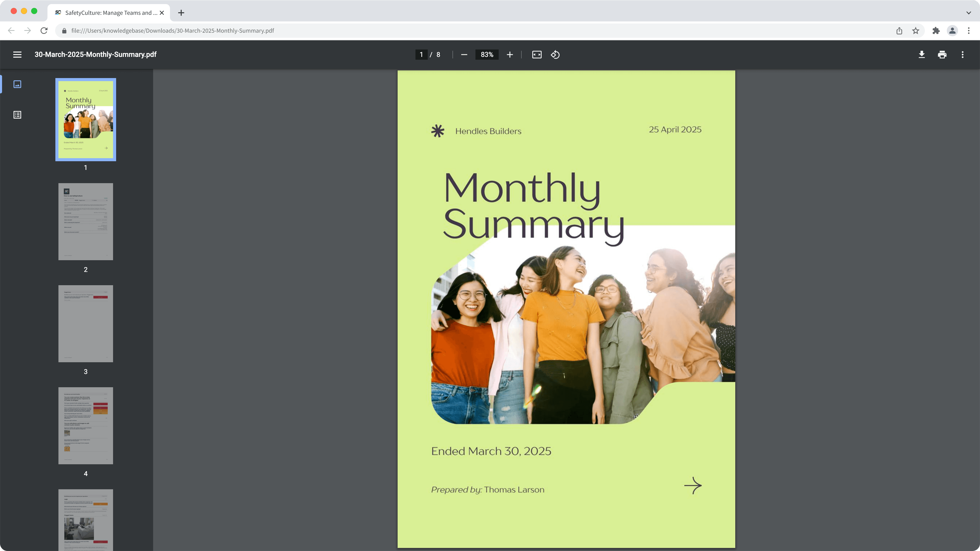Click the page number input field
Image resolution: width=980 pixels, height=551 pixels.
click(x=421, y=54)
